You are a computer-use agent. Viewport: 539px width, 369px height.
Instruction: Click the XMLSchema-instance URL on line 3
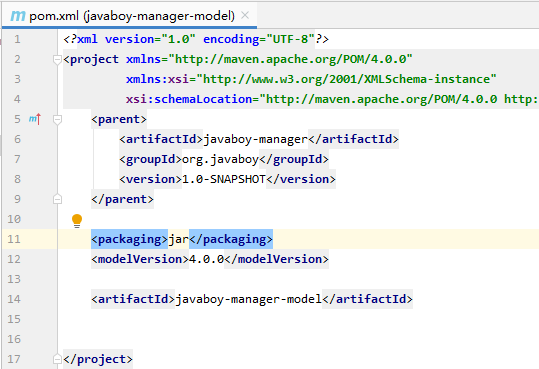[x=346, y=79]
